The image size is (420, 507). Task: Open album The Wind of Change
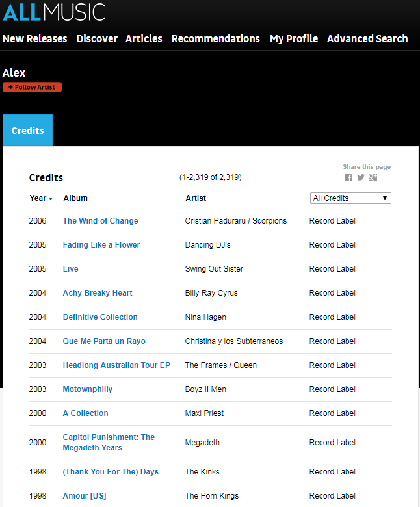[x=100, y=221]
